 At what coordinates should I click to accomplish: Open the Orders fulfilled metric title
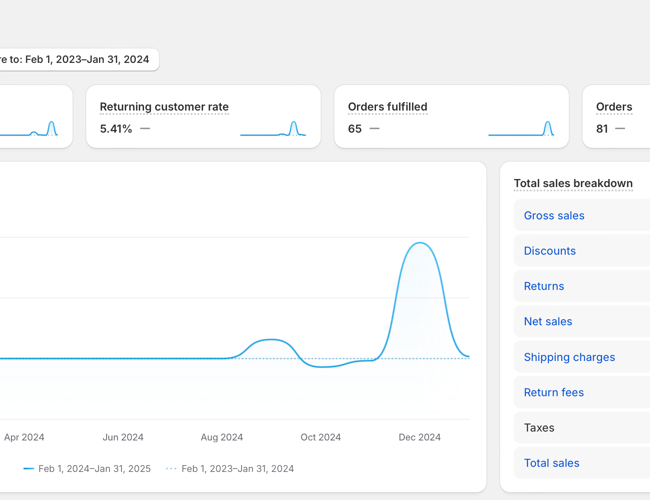pyautogui.click(x=387, y=107)
